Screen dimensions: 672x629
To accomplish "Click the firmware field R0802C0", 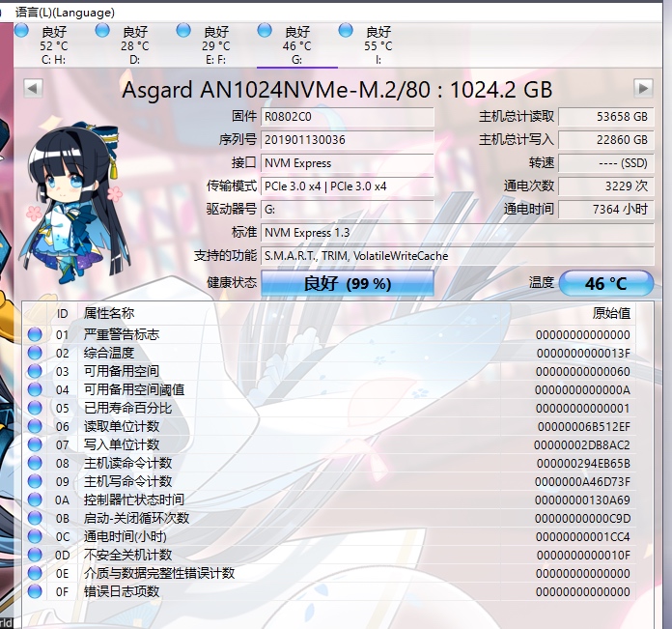I will 348,117.
